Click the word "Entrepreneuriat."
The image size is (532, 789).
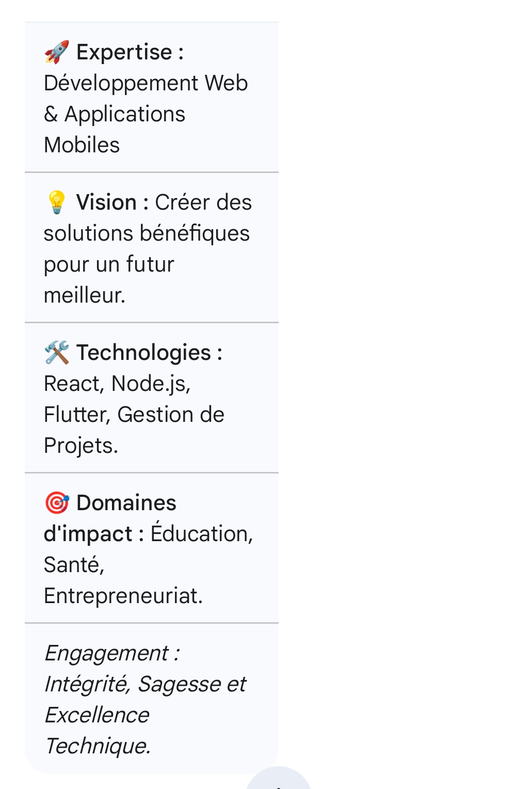click(123, 596)
